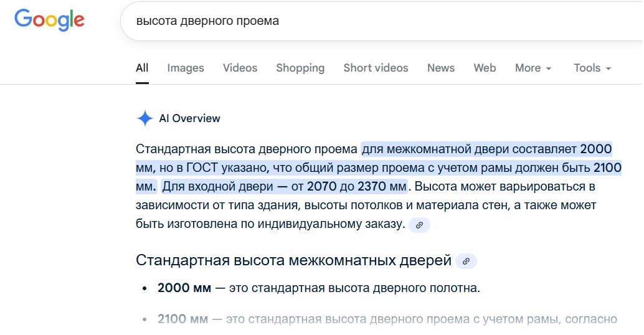
Task: Open the Short videos tab
Action: 376,68
